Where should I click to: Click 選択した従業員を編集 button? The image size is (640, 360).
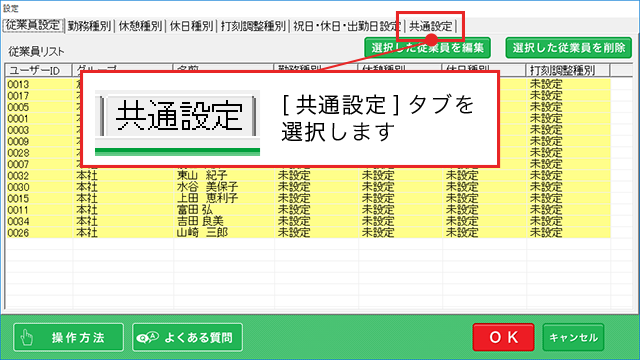pos(427,48)
